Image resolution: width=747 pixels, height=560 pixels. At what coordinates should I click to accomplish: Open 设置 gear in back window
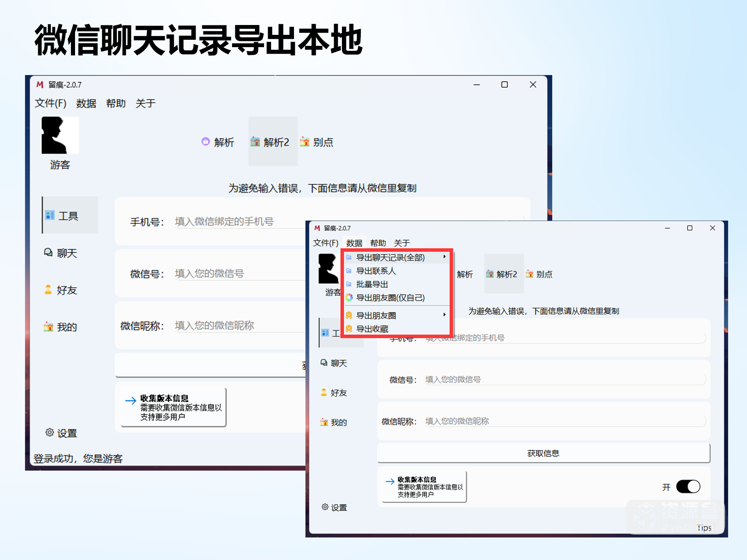point(61,433)
